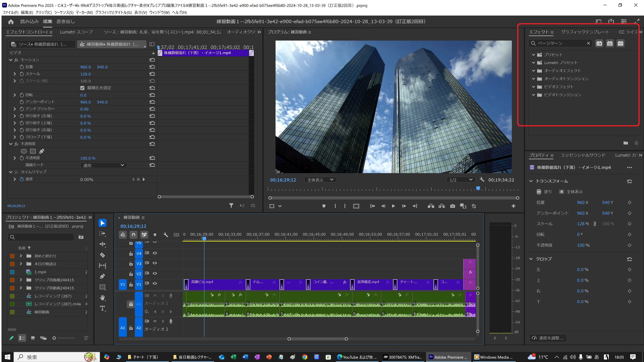Uncheck the 縦横比を固定 checkbox
Viewport: 644px width, 362px height.
(x=83, y=88)
